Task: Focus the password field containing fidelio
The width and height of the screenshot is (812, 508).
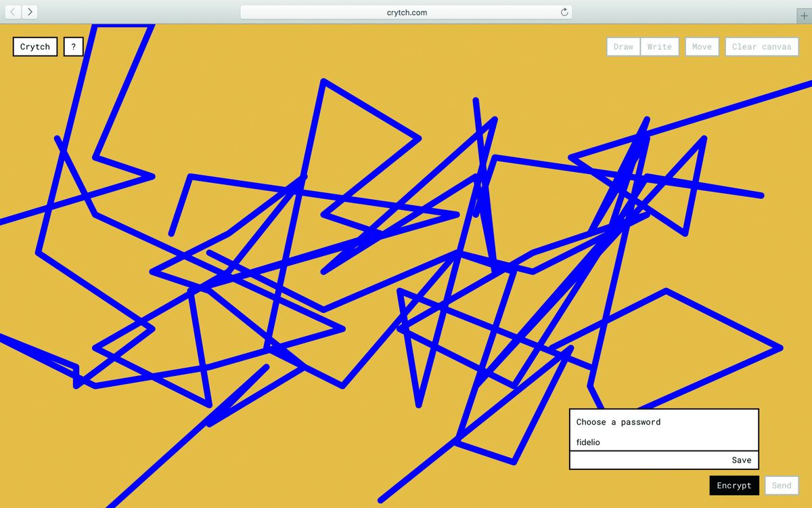Action: (x=663, y=442)
